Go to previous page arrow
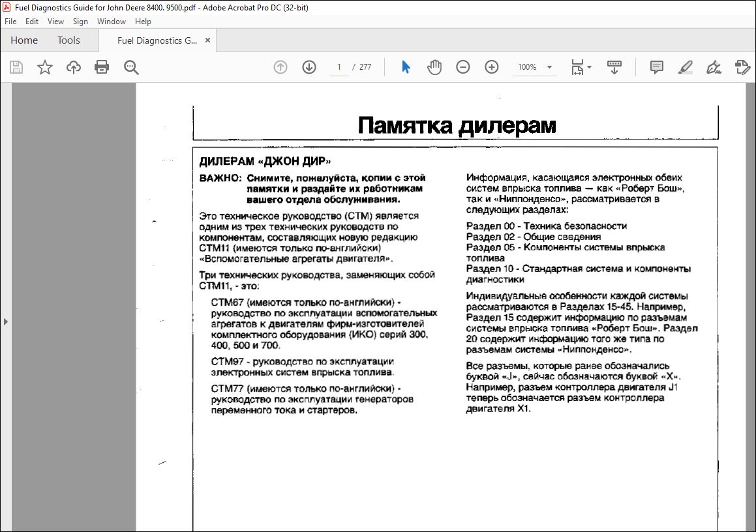The height and width of the screenshot is (532, 756). pyautogui.click(x=280, y=67)
